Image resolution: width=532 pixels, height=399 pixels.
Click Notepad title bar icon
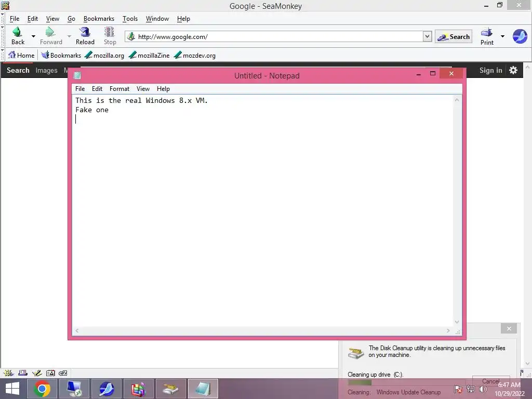(77, 75)
